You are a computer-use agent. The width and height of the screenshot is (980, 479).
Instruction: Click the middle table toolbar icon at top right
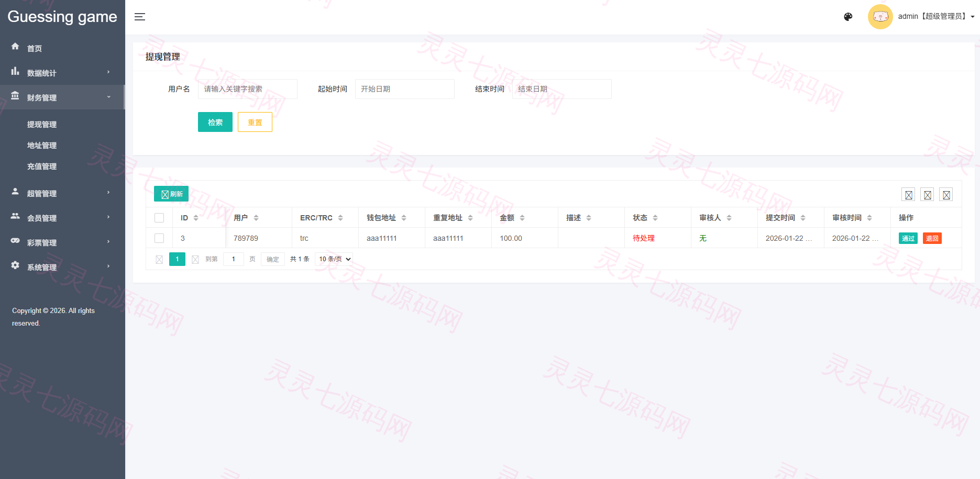[928, 195]
